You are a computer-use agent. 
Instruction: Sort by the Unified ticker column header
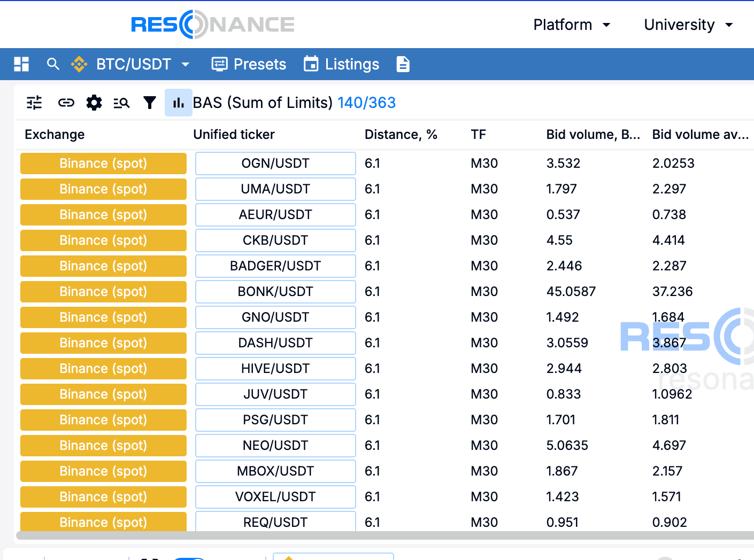234,135
